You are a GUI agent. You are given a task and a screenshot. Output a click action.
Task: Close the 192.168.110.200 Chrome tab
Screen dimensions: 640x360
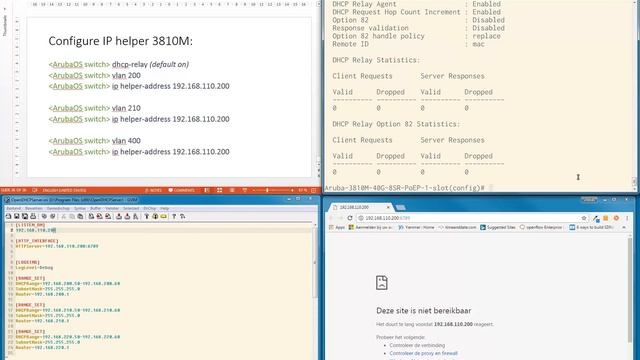pos(388,207)
